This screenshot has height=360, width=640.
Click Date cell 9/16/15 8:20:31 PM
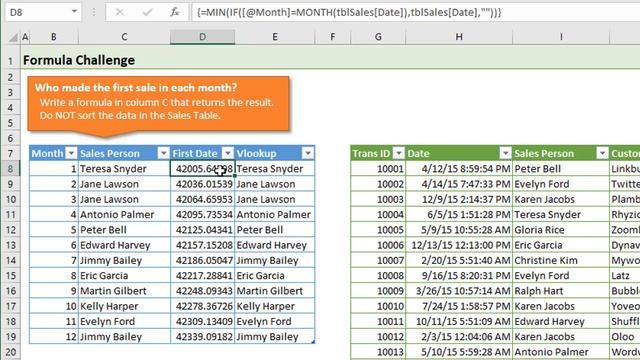coord(459,276)
